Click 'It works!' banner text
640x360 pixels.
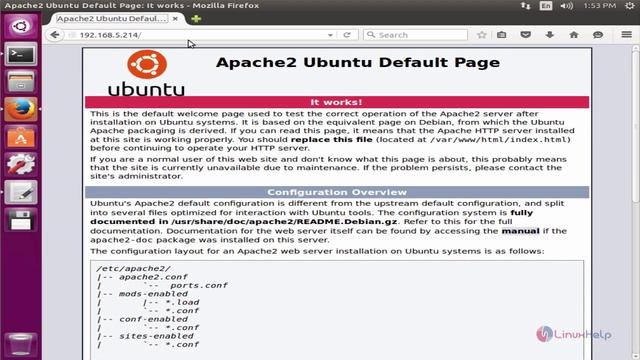[336, 102]
